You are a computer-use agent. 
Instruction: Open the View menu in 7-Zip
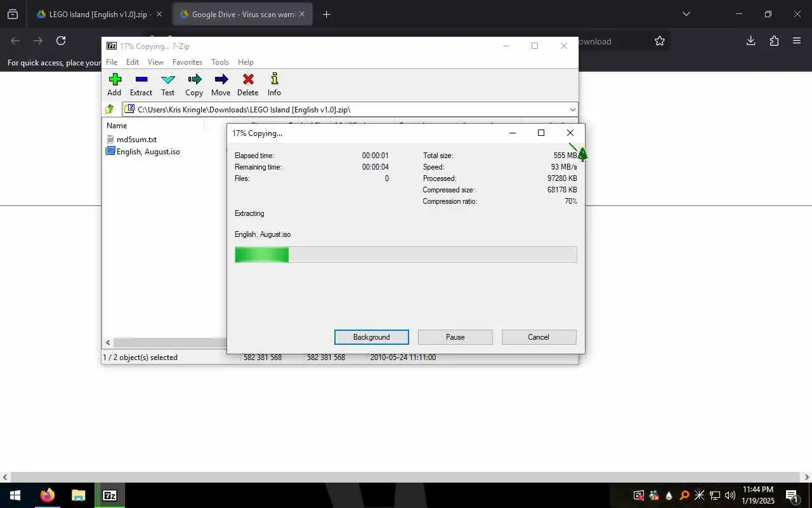pyautogui.click(x=155, y=62)
